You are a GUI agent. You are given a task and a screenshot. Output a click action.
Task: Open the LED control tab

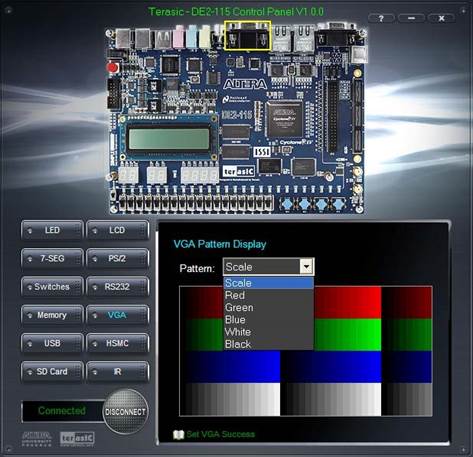click(x=52, y=230)
